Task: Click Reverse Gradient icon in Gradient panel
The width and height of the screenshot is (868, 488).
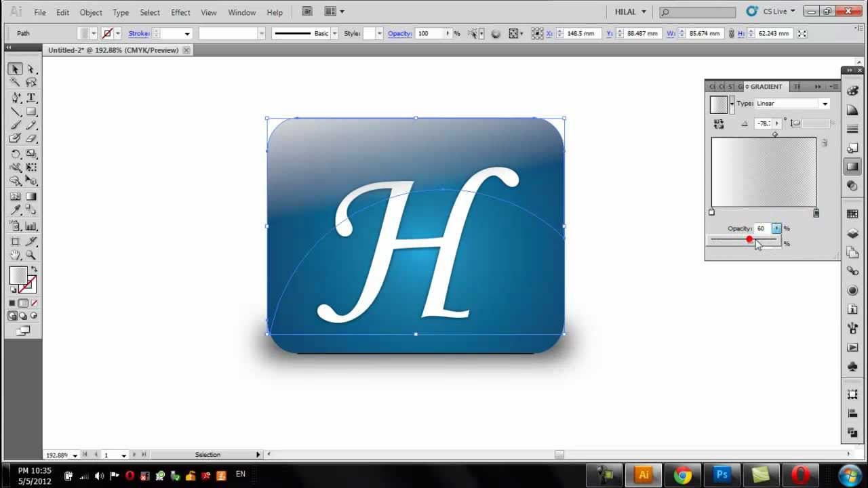Action: tap(719, 124)
